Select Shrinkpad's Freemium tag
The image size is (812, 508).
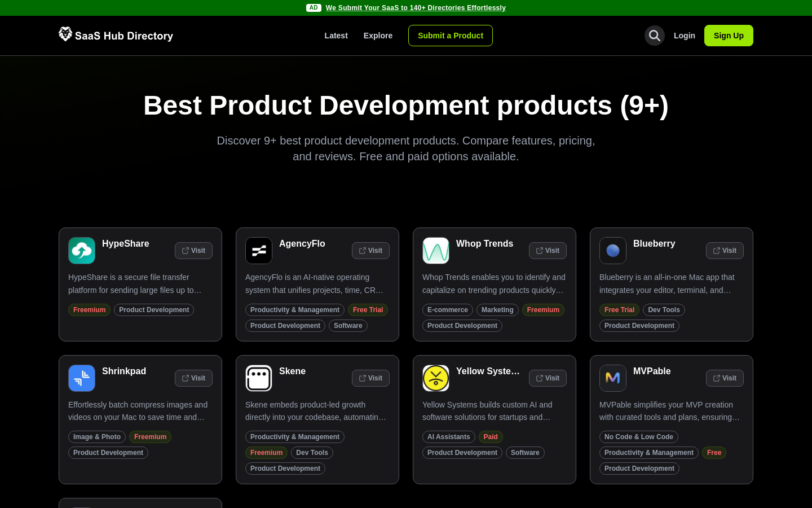[150, 437]
